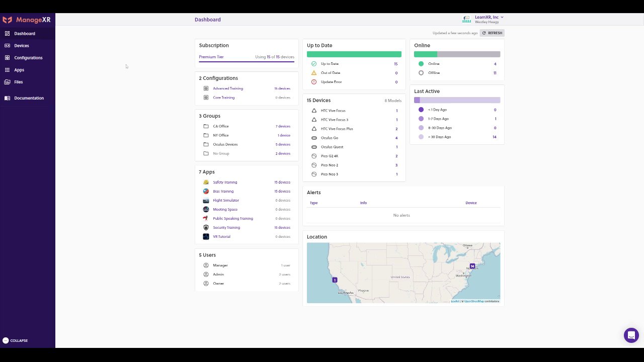Select the No Group folder icon

click(x=206, y=153)
